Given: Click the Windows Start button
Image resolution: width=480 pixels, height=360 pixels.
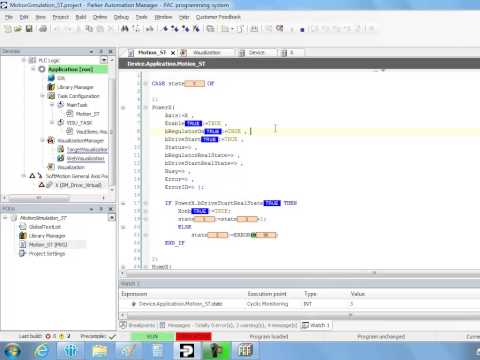Looking at the screenshot, I should [x=12, y=351].
